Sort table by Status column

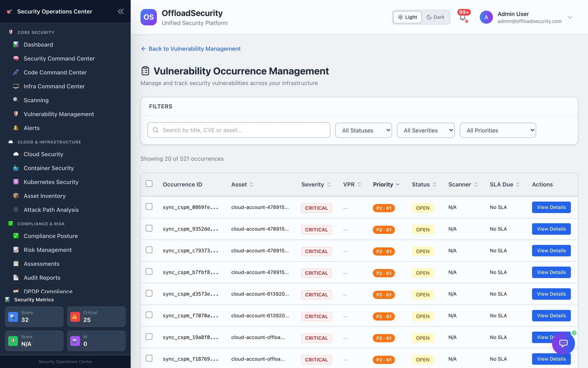[x=424, y=185]
